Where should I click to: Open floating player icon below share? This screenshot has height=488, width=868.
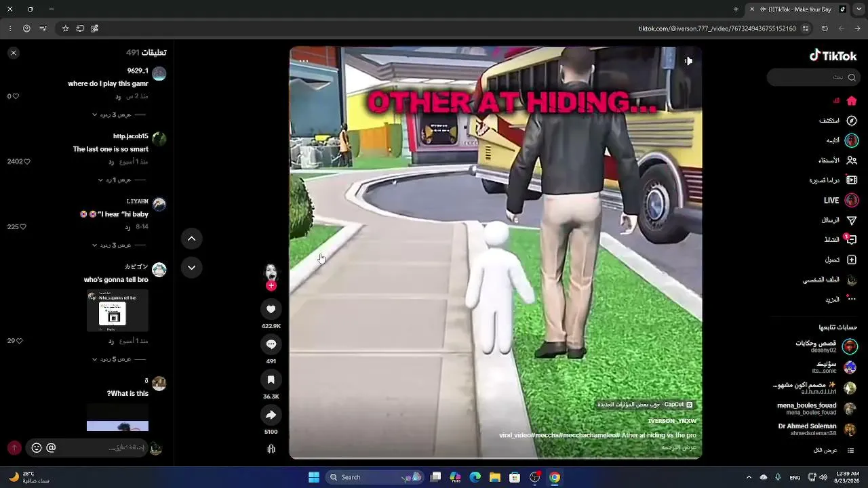271,449
